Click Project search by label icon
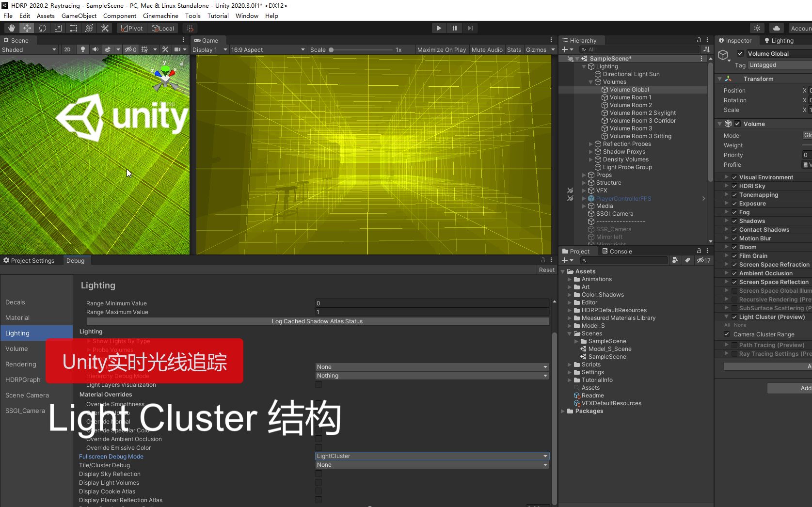812x507 pixels. pos(687,260)
